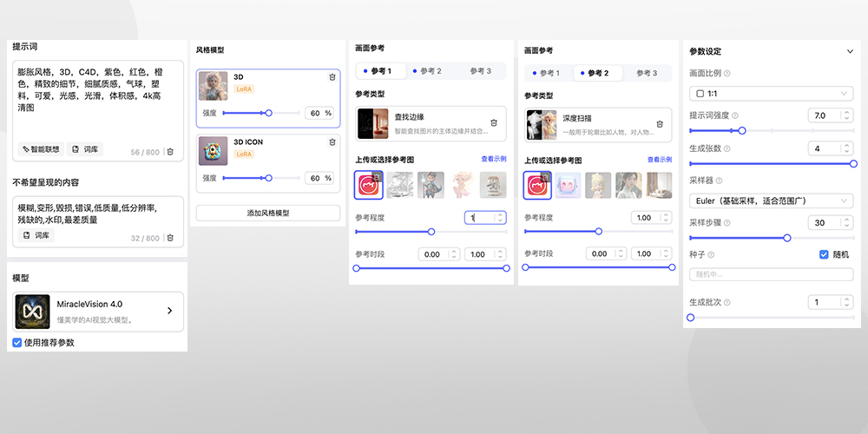The height and width of the screenshot is (434, 868).
Task: Click 参考程度 stepper arrows in 深度扫描 panel
Action: (x=666, y=218)
